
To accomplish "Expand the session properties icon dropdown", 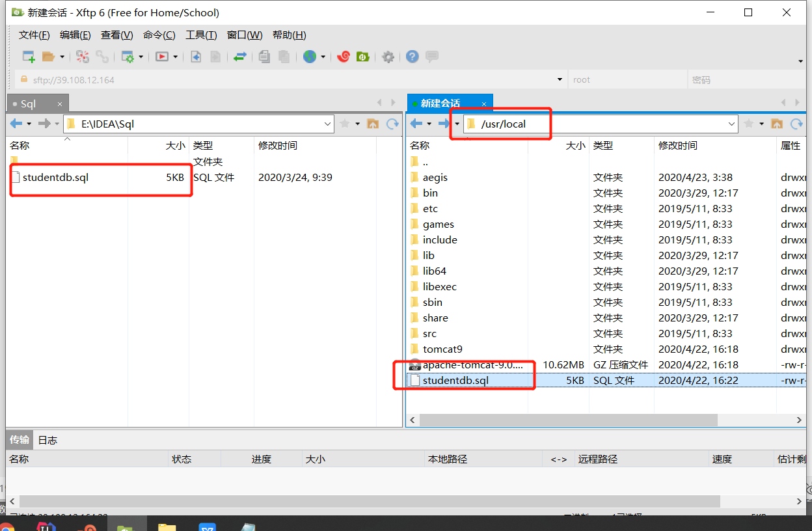I will [x=141, y=57].
